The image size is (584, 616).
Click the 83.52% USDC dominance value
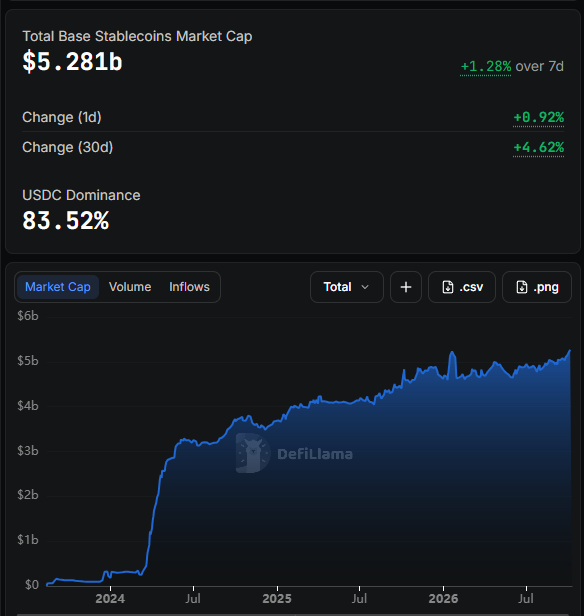(x=66, y=220)
